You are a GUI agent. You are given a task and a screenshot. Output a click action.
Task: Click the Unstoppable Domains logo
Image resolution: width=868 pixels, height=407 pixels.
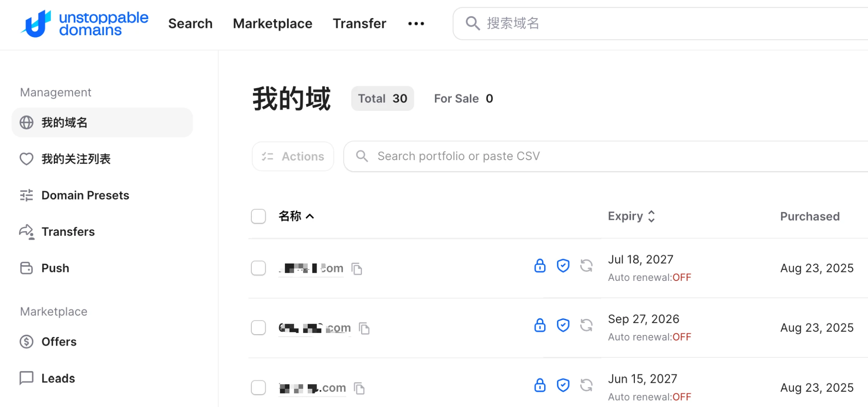85,24
